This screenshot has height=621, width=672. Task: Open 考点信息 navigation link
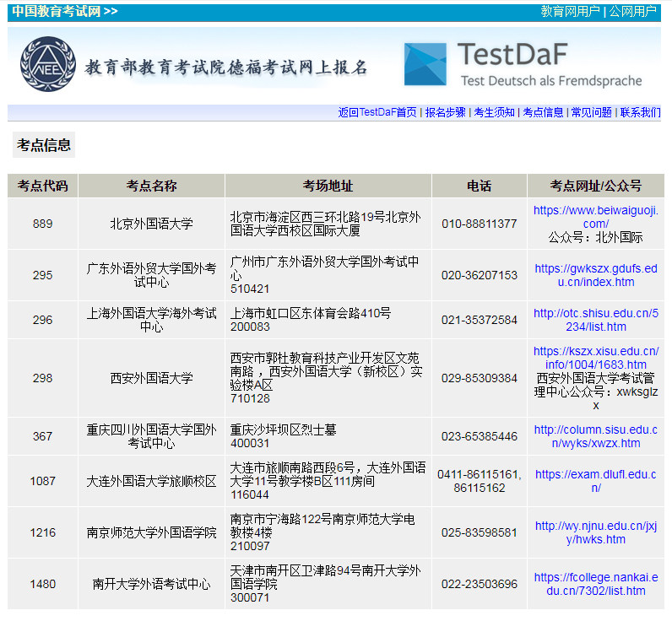click(543, 112)
